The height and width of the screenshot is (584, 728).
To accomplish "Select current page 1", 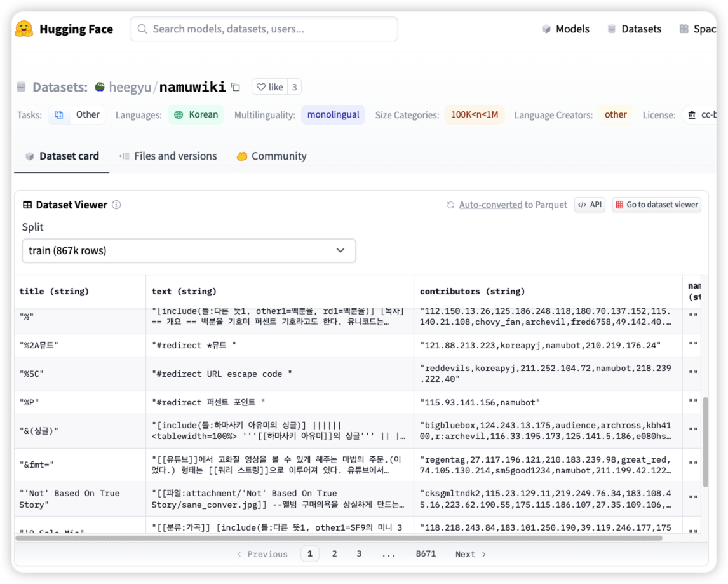I will 309,553.
